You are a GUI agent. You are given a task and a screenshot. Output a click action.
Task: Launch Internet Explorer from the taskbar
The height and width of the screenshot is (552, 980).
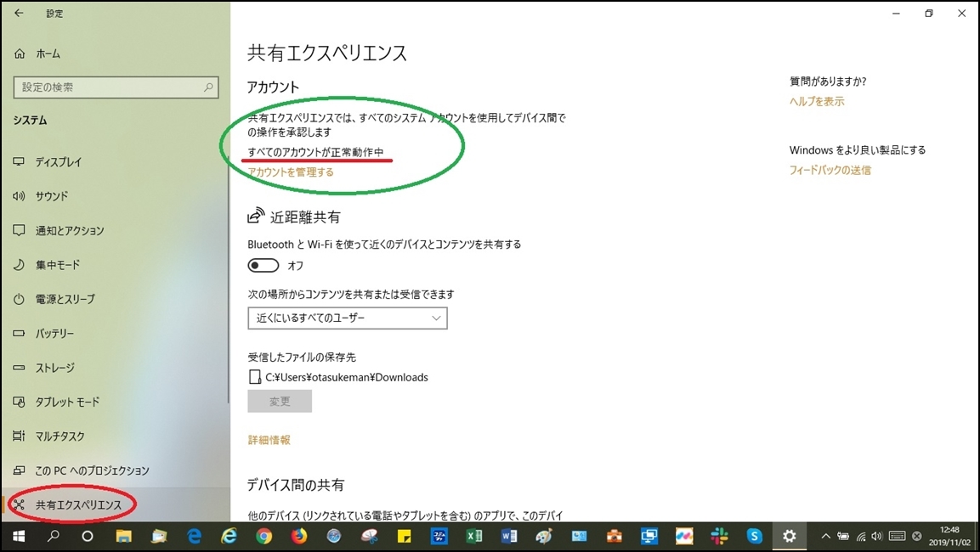pyautogui.click(x=229, y=536)
